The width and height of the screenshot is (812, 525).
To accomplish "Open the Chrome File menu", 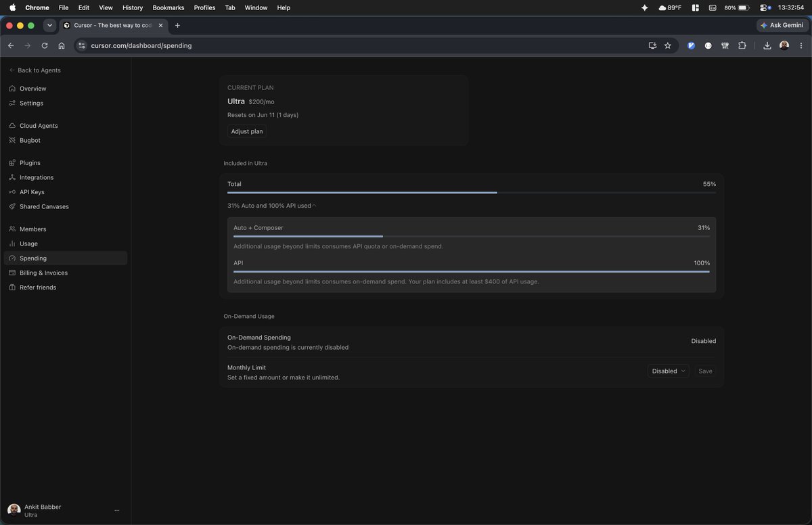I will [x=64, y=7].
